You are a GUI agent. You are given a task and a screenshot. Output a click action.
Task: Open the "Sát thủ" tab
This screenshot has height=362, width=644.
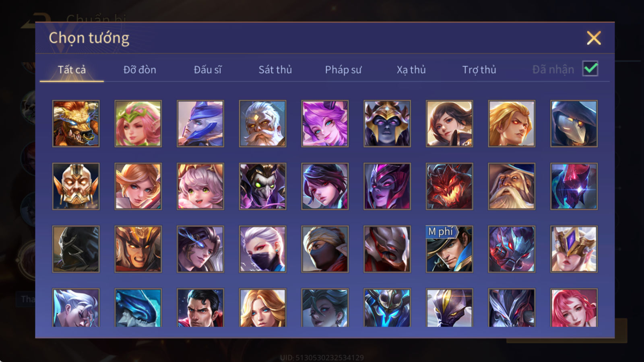coord(275,70)
